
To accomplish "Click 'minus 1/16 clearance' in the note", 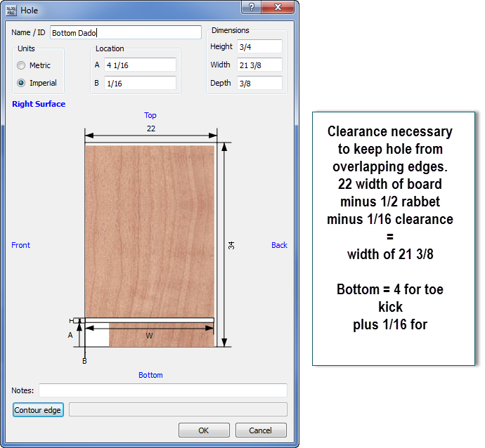I will click(x=390, y=219).
